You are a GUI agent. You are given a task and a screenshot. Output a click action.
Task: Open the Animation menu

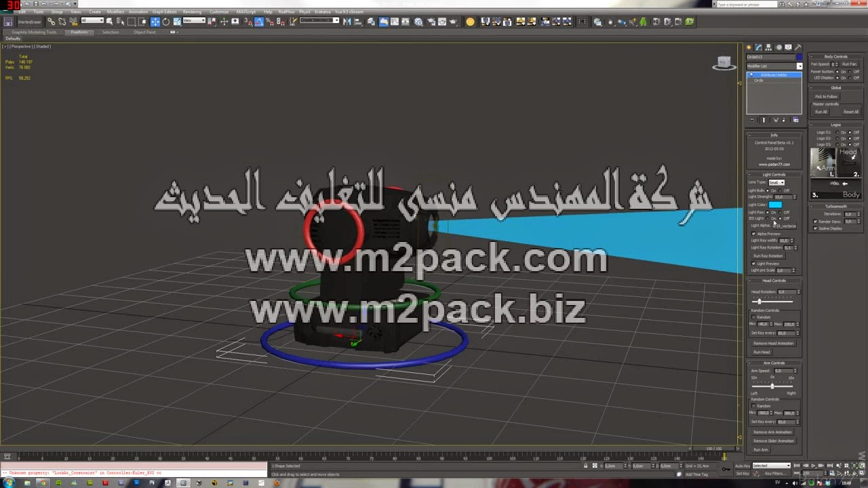(138, 12)
